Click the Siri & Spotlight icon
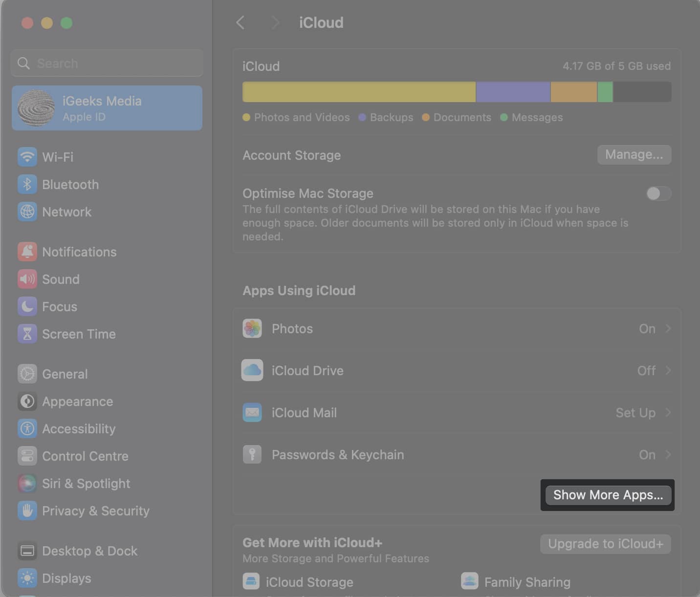 pyautogui.click(x=27, y=483)
